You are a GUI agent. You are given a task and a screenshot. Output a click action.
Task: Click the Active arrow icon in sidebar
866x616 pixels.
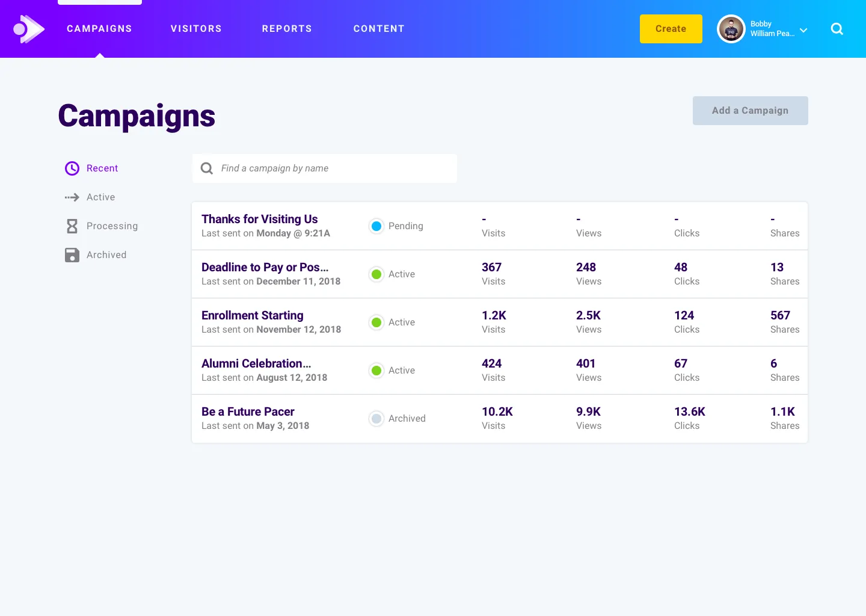72,197
